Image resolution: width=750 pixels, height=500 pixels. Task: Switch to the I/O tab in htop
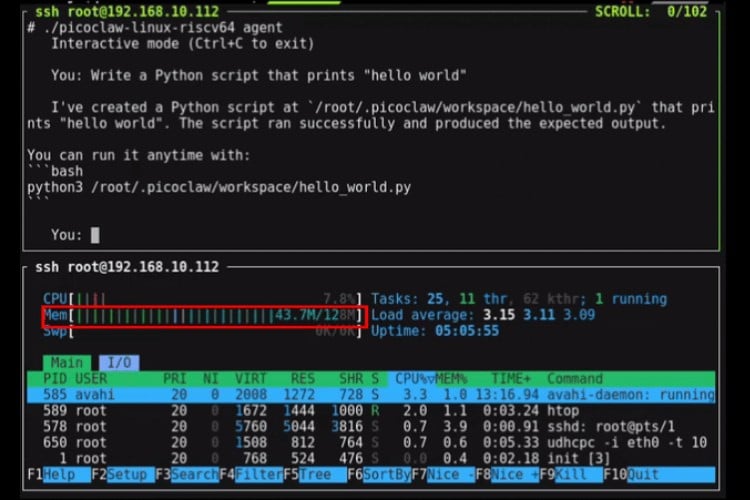click(x=119, y=362)
